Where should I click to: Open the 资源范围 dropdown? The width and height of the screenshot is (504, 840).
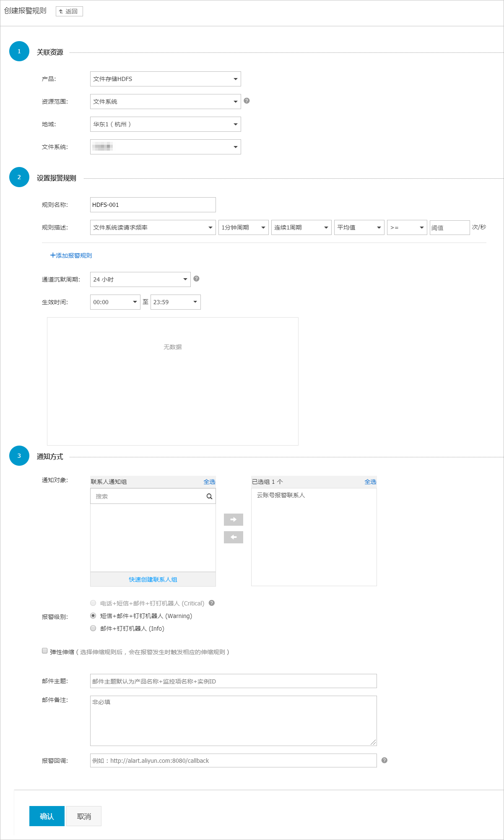pos(166,102)
